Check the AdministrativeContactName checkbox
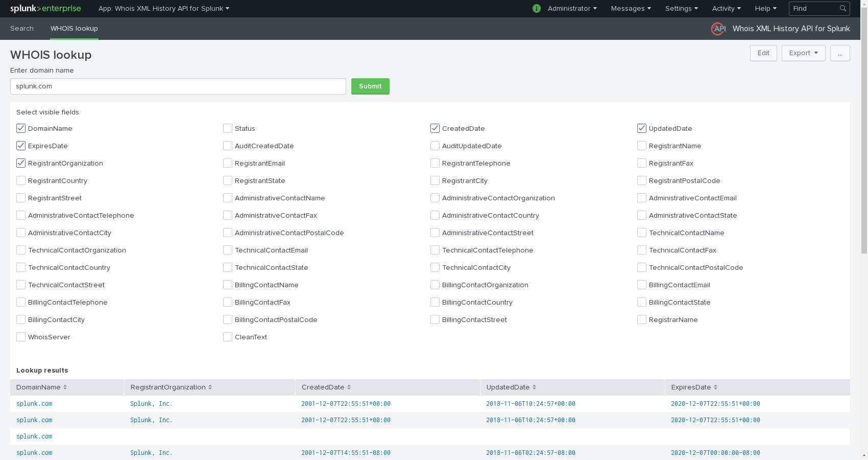This screenshot has height=460, width=868. click(228, 198)
